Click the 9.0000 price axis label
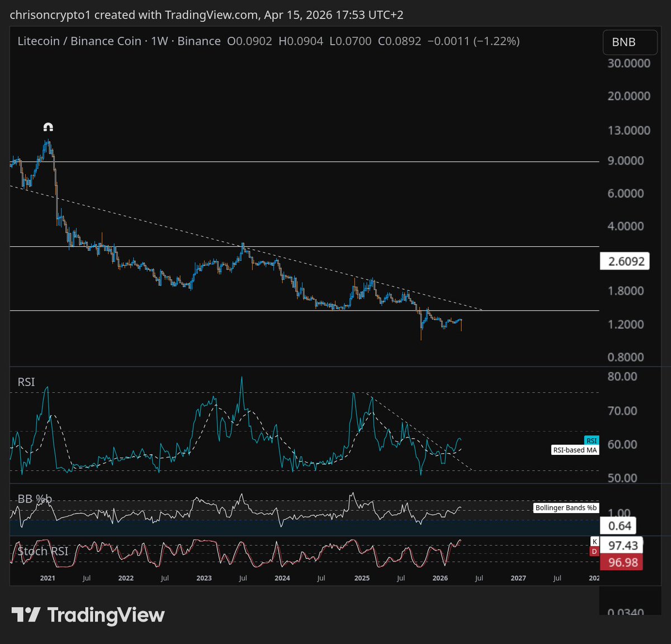 [x=626, y=161]
